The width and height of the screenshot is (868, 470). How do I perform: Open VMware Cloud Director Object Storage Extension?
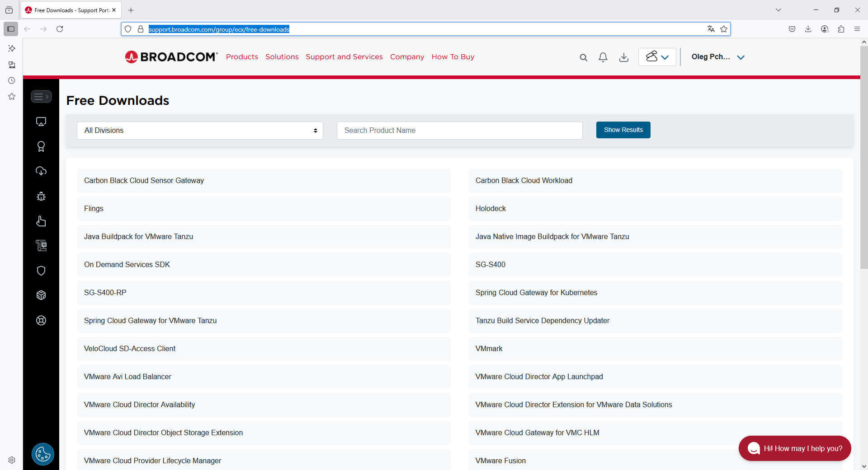[264, 433]
